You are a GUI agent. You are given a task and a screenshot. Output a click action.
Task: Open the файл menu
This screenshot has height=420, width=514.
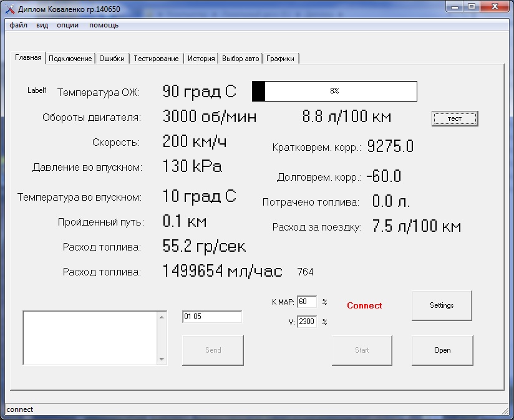click(x=18, y=25)
